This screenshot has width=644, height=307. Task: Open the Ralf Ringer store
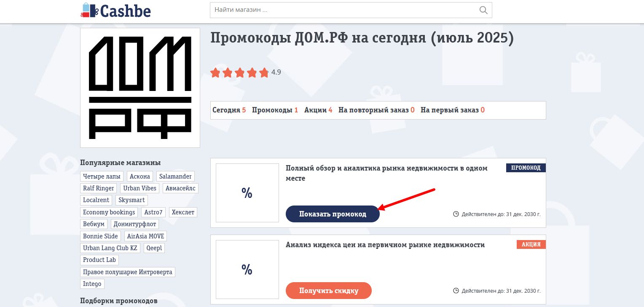(x=99, y=188)
